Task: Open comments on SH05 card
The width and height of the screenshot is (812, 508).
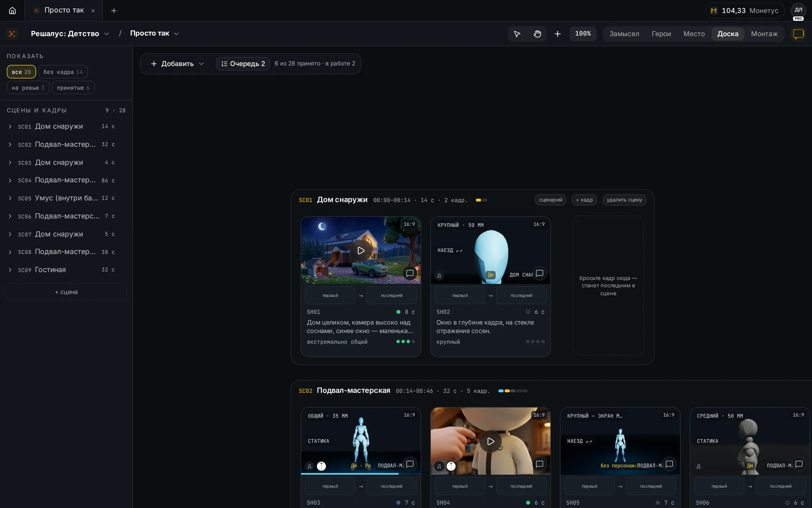Action: click(x=669, y=464)
